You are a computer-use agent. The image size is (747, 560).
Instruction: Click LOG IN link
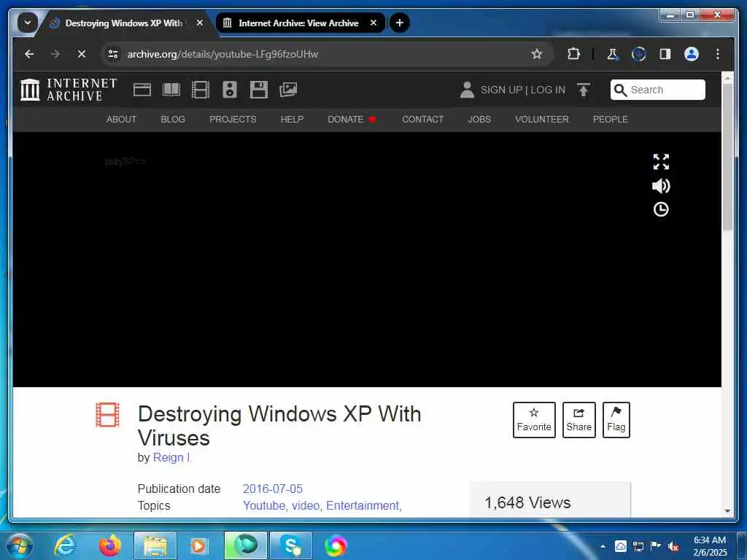[548, 90]
